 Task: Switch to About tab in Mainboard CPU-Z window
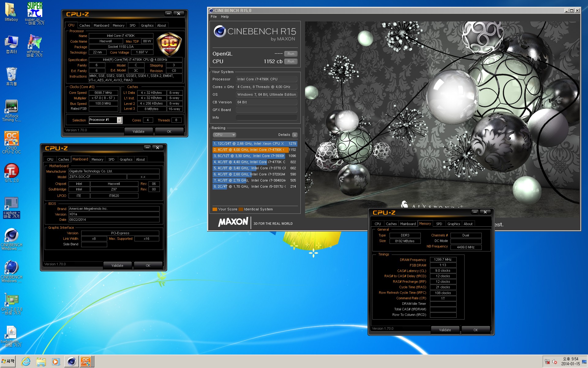pyautogui.click(x=140, y=159)
